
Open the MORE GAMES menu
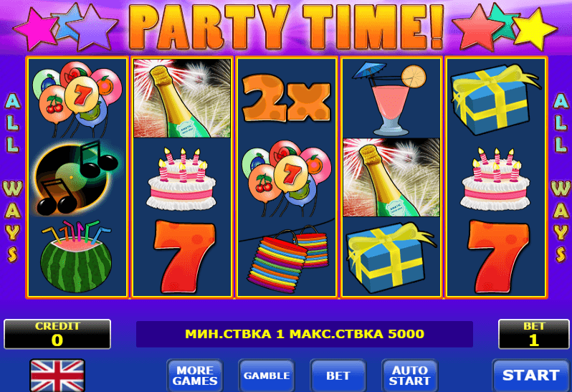pos(195,376)
